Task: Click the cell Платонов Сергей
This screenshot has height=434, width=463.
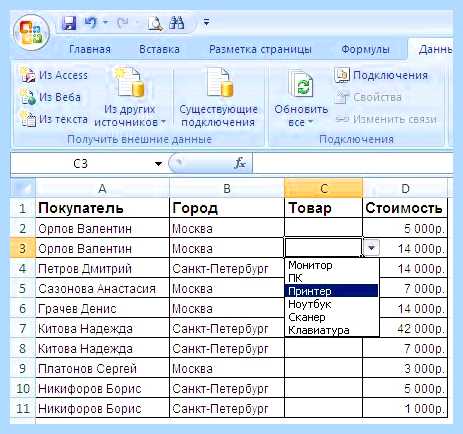Action: (x=102, y=368)
